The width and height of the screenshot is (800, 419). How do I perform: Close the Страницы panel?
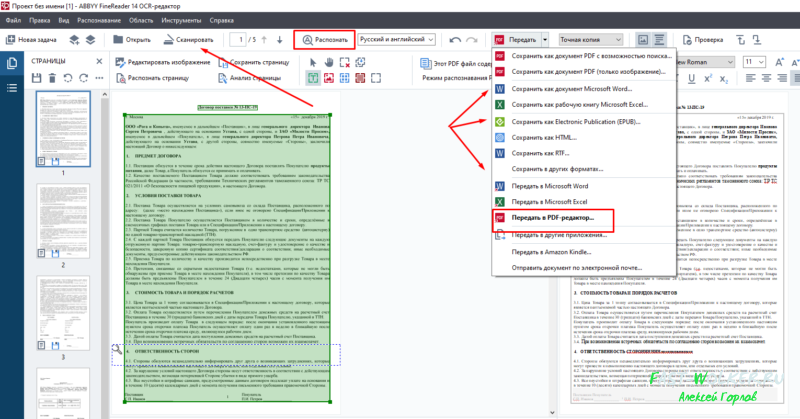coord(98,62)
